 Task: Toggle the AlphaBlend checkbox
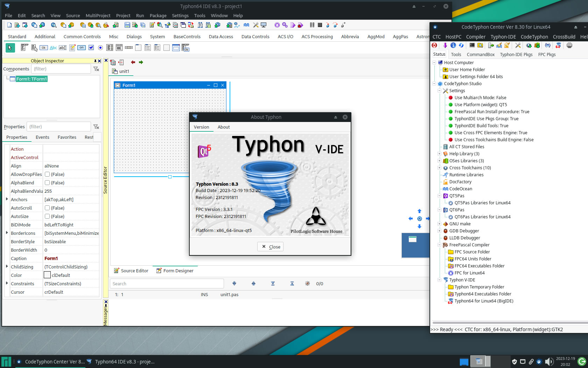coord(47,183)
